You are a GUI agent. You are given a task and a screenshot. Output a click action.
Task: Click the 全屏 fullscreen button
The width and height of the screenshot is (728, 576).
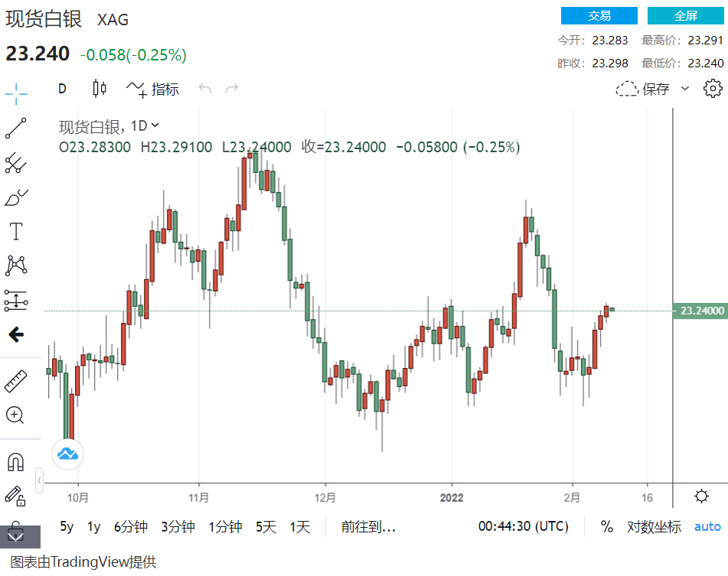point(685,16)
